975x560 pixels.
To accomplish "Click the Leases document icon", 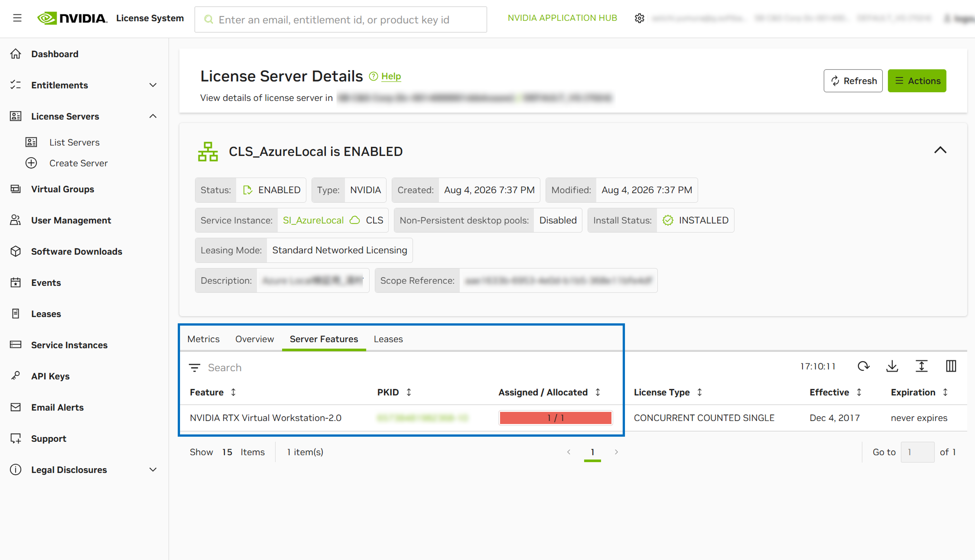I will click(x=16, y=313).
